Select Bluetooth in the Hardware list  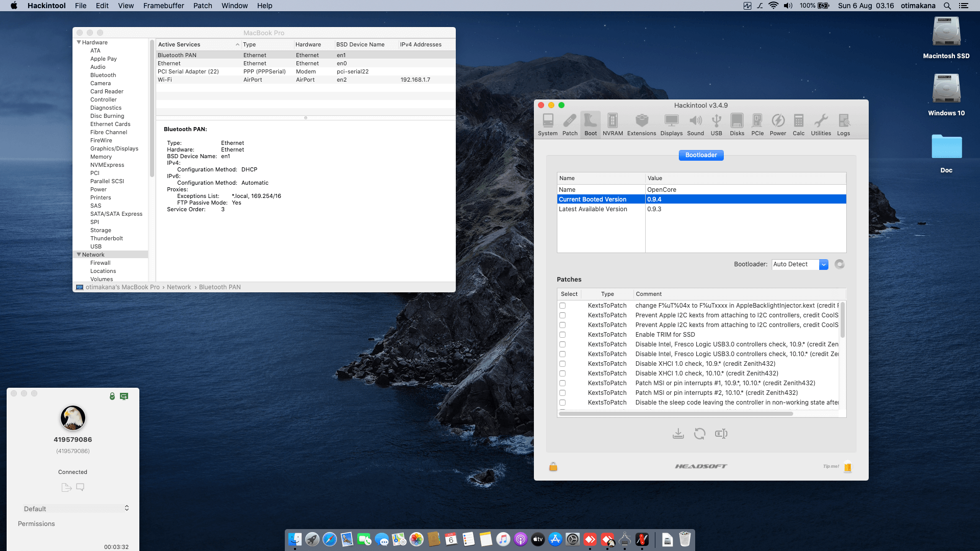click(103, 75)
